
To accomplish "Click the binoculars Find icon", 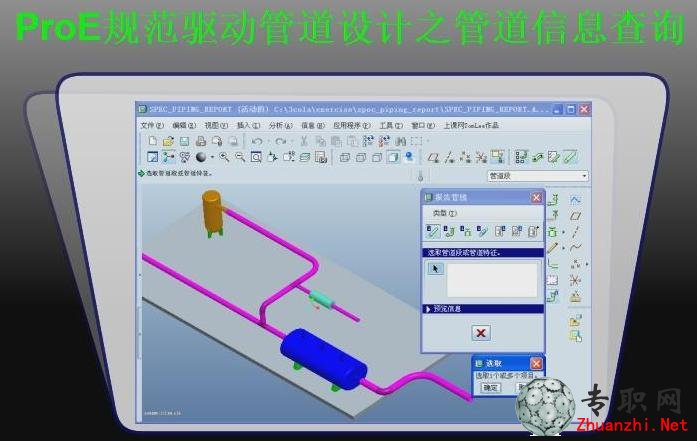I will (401, 141).
